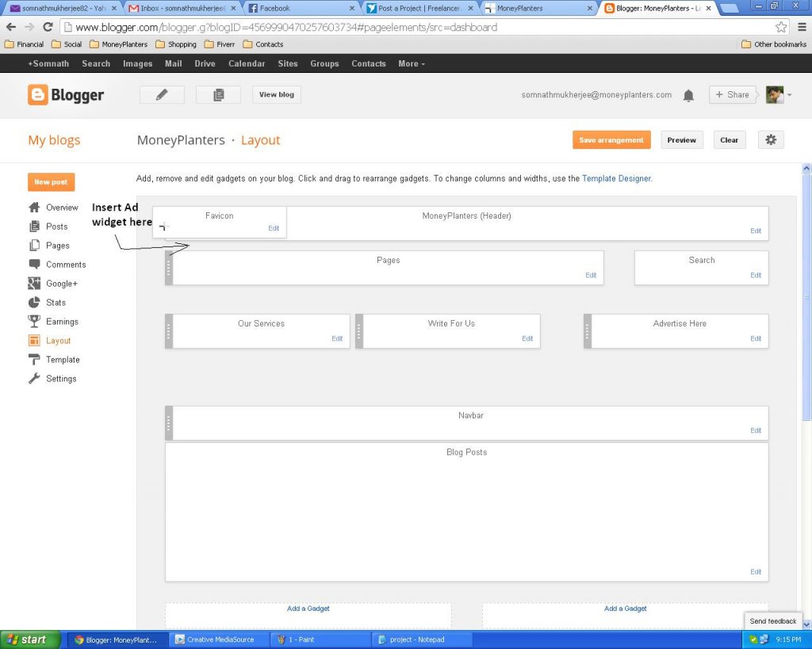Viewport: 812px width, 649px height.
Task: Click the browser back arrow
Action: [11, 27]
